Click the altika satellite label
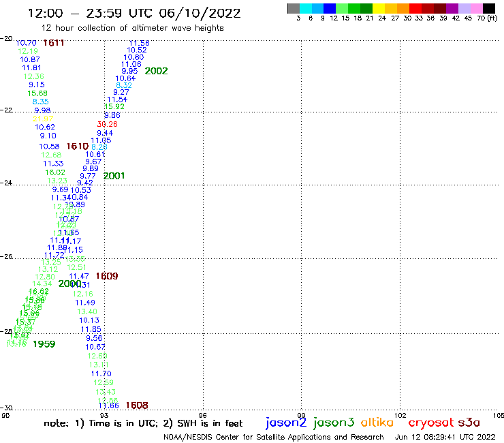Viewport: 504px width, 443px height. 377,423
